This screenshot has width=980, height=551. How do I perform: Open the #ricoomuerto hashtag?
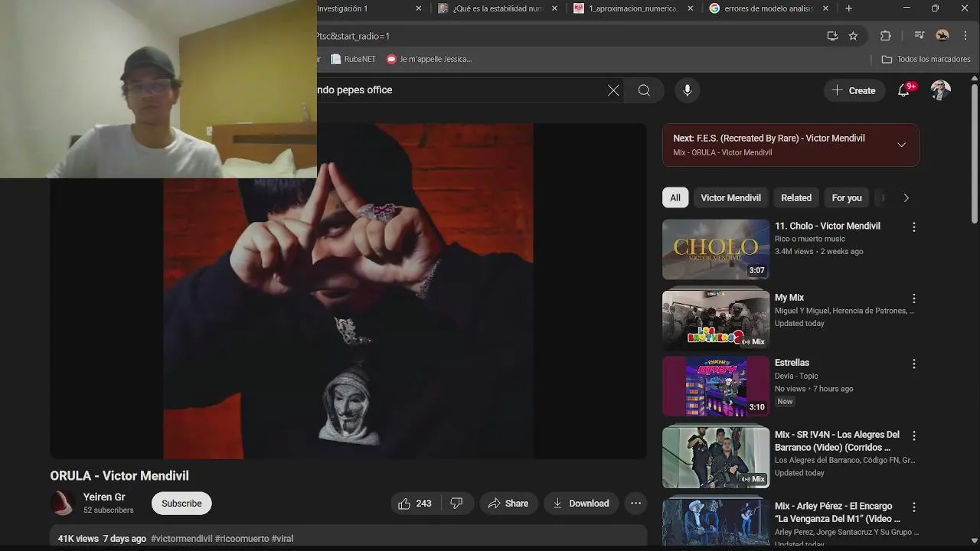pos(242,539)
